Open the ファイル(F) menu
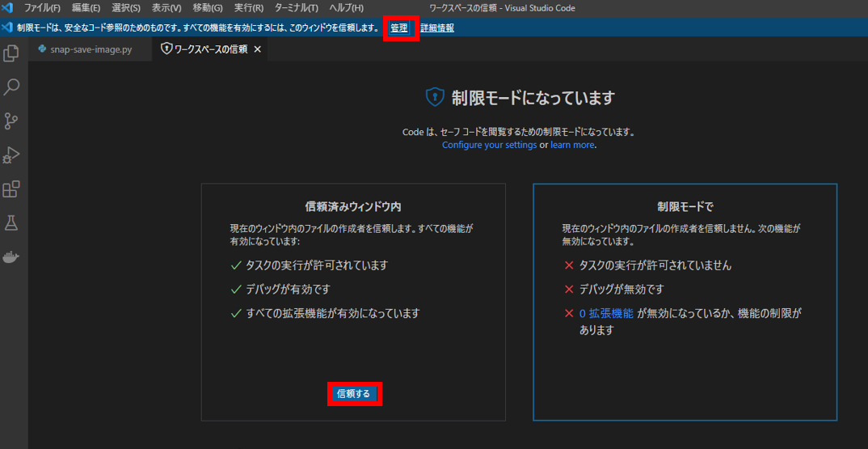Viewport: 868px width, 449px height. pos(42,8)
